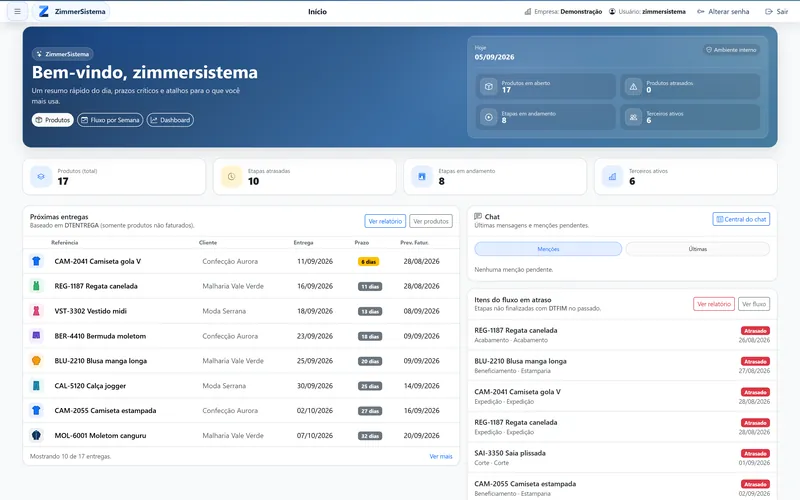Image resolution: width=800 pixels, height=500 pixels.
Task: Click the green tank top icon for REG-1187
Action: pyautogui.click(x=36, y=286)
